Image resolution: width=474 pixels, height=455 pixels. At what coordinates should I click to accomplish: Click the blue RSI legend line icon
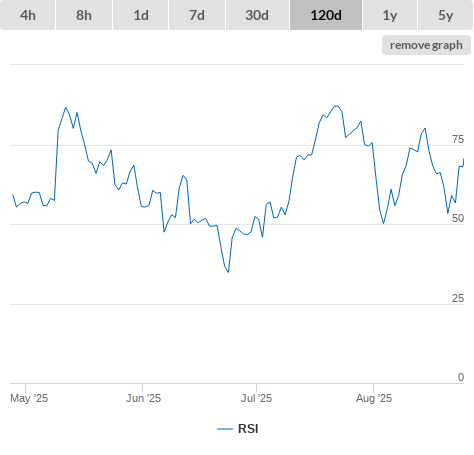coord(225,429)
